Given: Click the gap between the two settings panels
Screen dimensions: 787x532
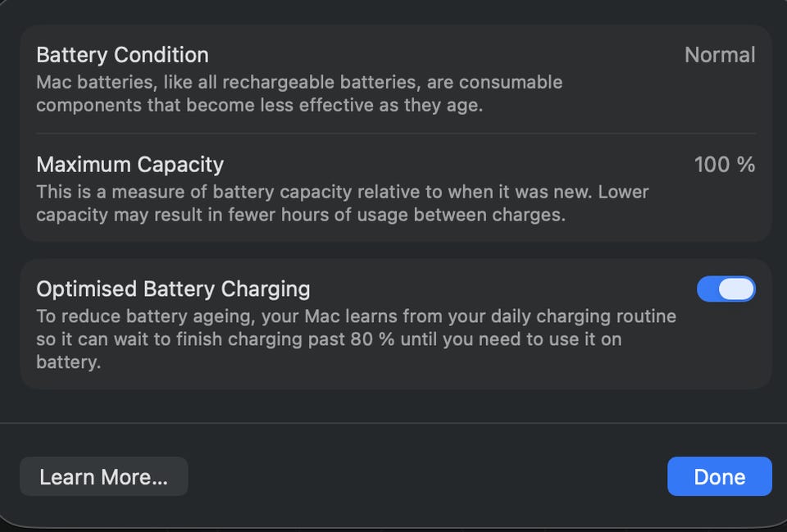Looking at the screenshot, I should pos(395,251).
